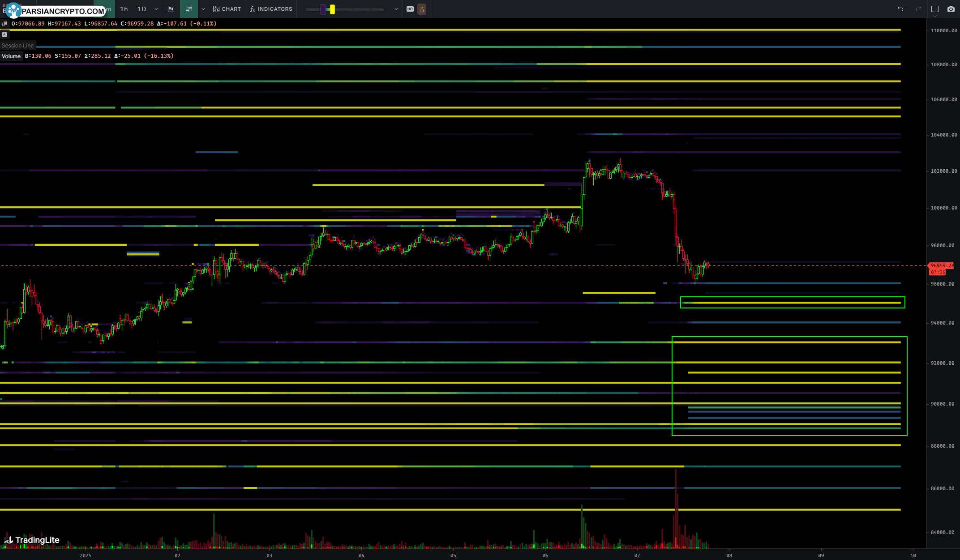
Task: Click the volume total value Σ:285.12
Action: coord(98,56)
